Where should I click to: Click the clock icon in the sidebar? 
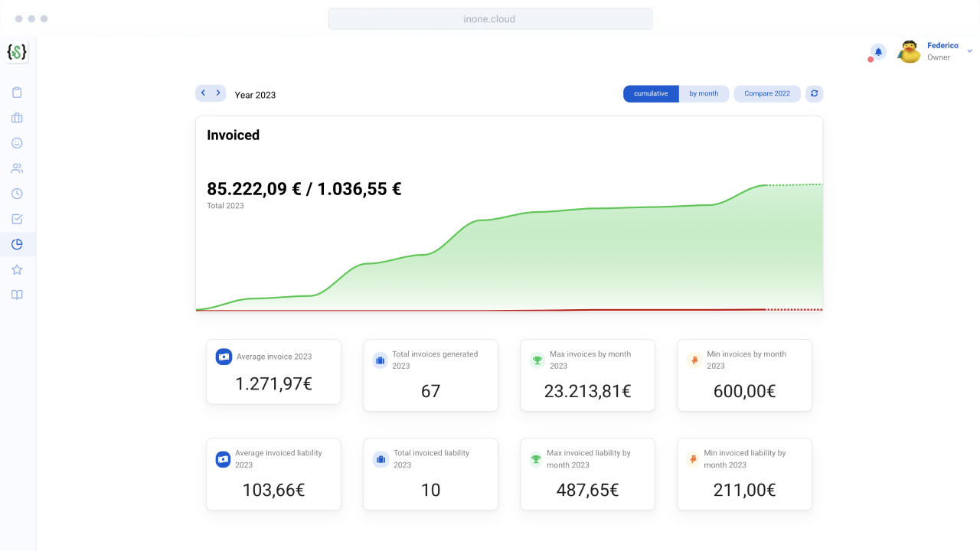[x=17, y=194]
